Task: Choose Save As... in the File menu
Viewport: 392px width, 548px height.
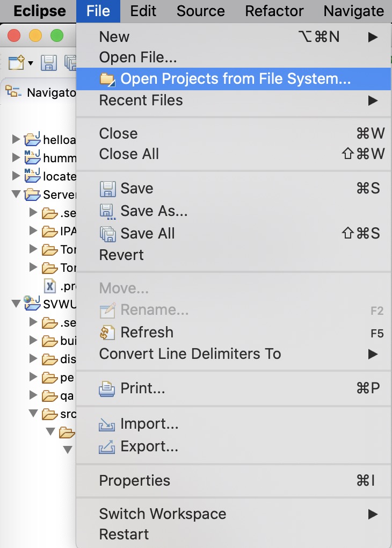Action: point(234,211)
